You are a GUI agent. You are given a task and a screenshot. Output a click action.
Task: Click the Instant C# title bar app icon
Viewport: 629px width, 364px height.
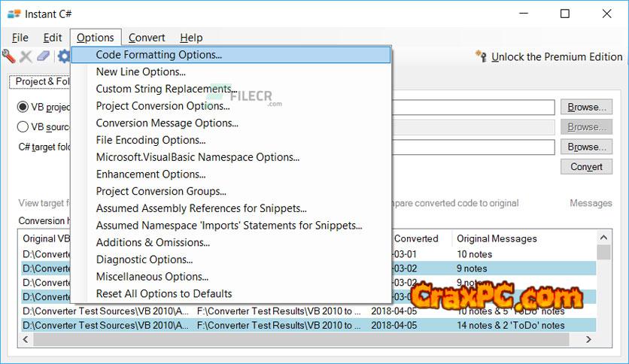coord(14,14)
